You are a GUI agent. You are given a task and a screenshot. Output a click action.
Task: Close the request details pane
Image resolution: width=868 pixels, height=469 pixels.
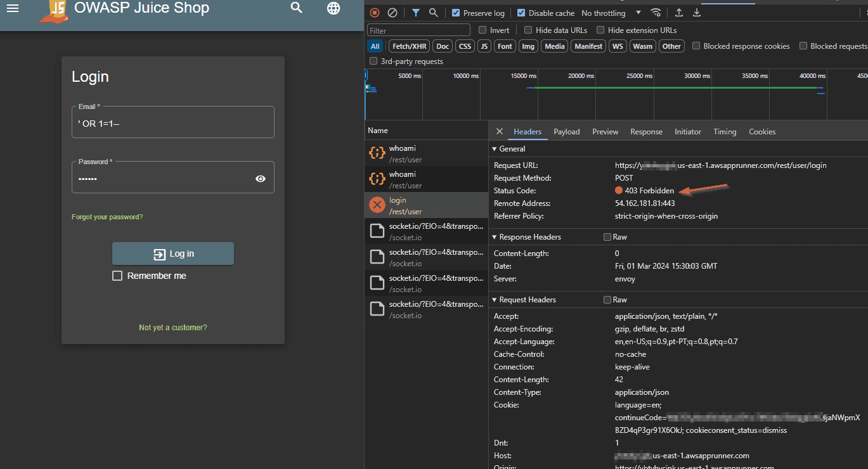tap(500, 131)
